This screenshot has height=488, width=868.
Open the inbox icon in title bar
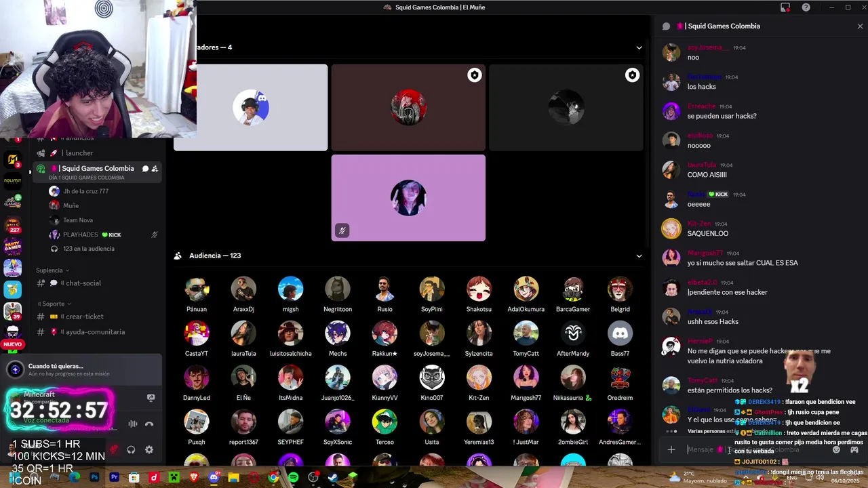coord(785,7)
